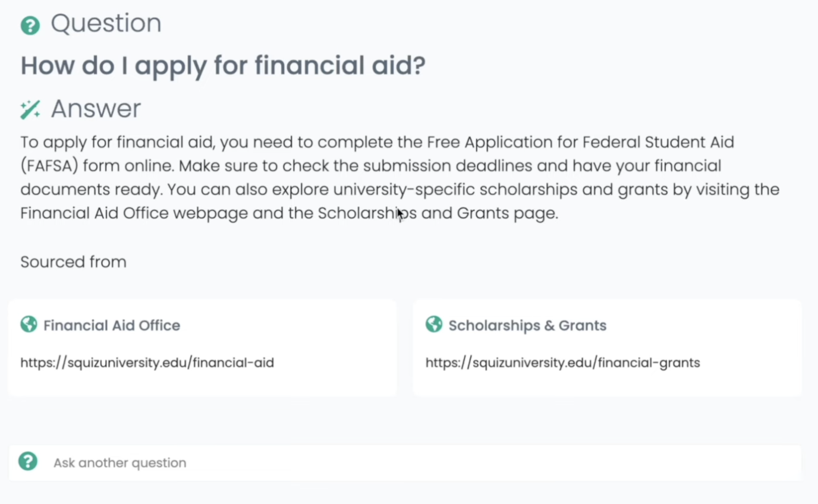Click the magic wand icon next to Answer
Image resolution: width=818 pixels, height=504 pixels.
[30, 109]
